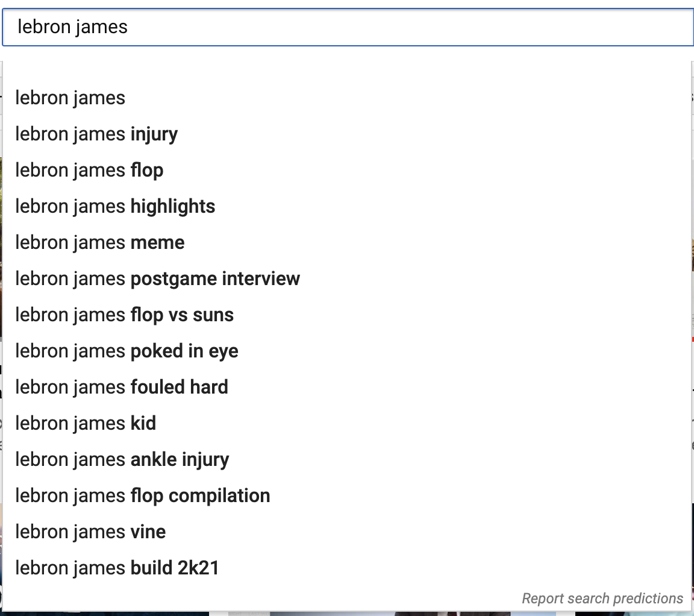
Task: Open 'Report search predictions' link
Action: (x=602, y=599)
